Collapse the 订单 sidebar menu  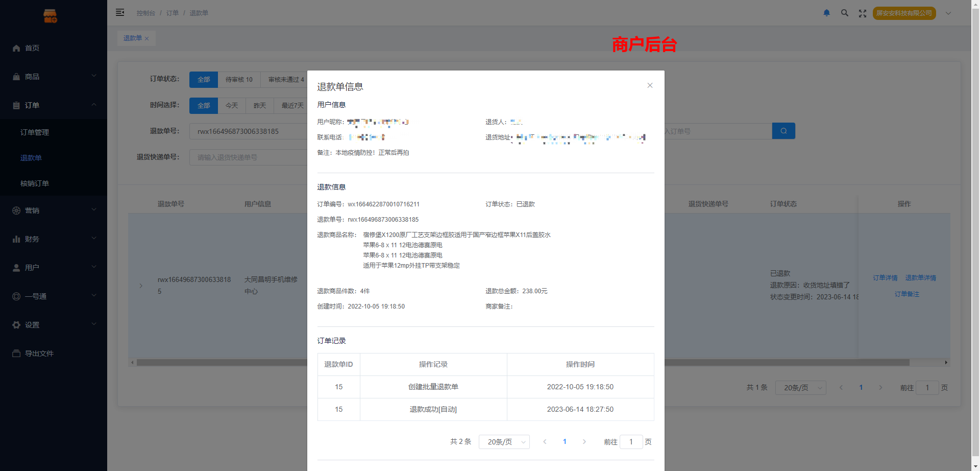(54, 105)
